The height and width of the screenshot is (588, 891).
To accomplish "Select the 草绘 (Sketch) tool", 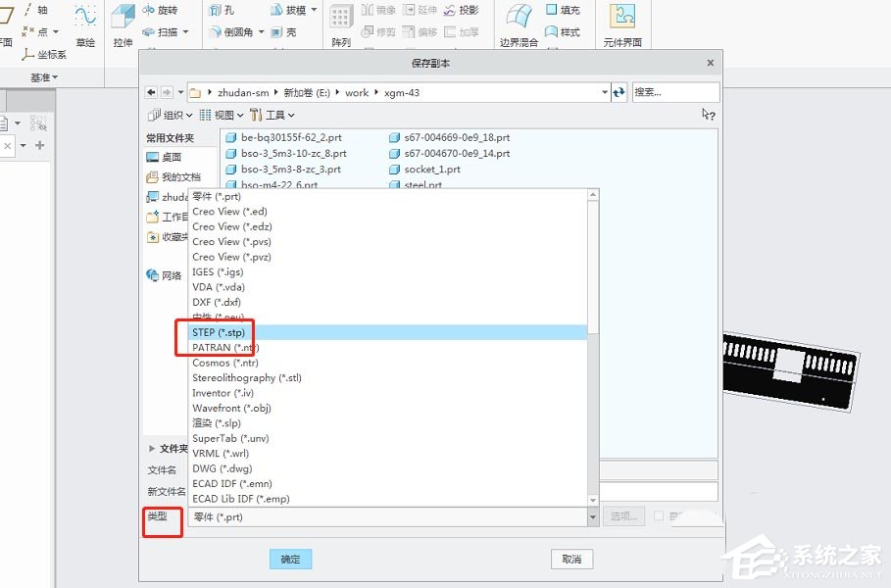I will pyautogui.click(x=85, y=25).
